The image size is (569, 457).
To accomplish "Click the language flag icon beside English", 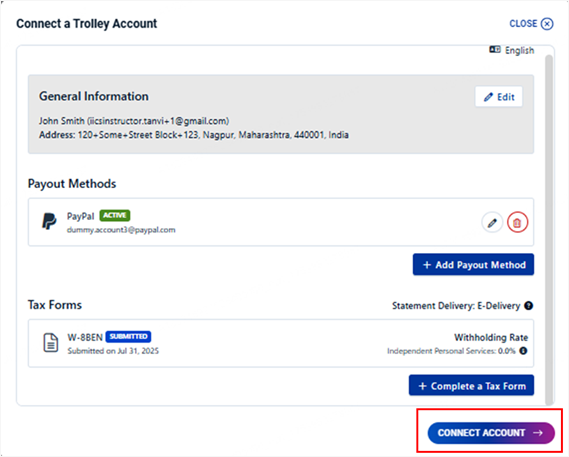I will (495, 49).
